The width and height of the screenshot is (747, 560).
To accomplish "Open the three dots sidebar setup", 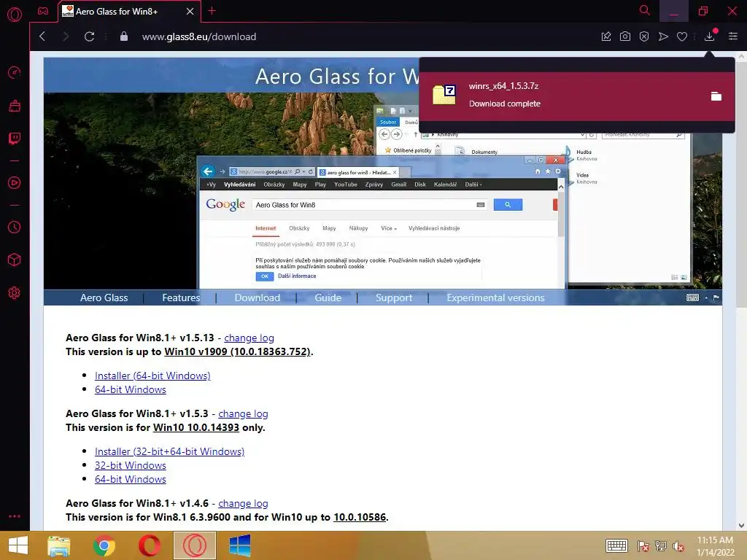I will click(15, 516).
